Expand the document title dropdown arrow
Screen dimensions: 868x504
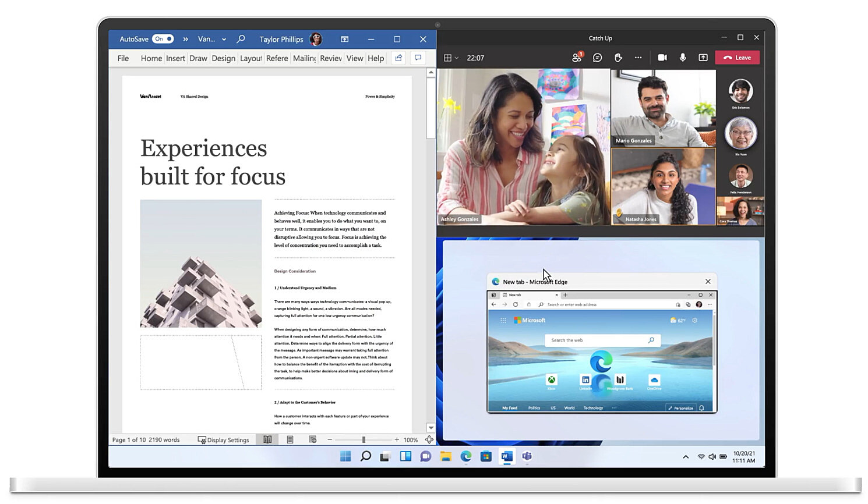224,40
